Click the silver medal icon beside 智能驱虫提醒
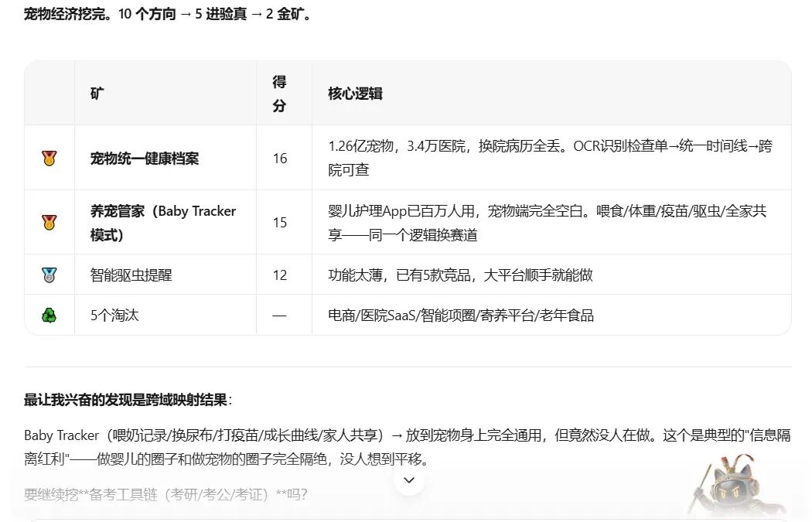 [49, 275]
